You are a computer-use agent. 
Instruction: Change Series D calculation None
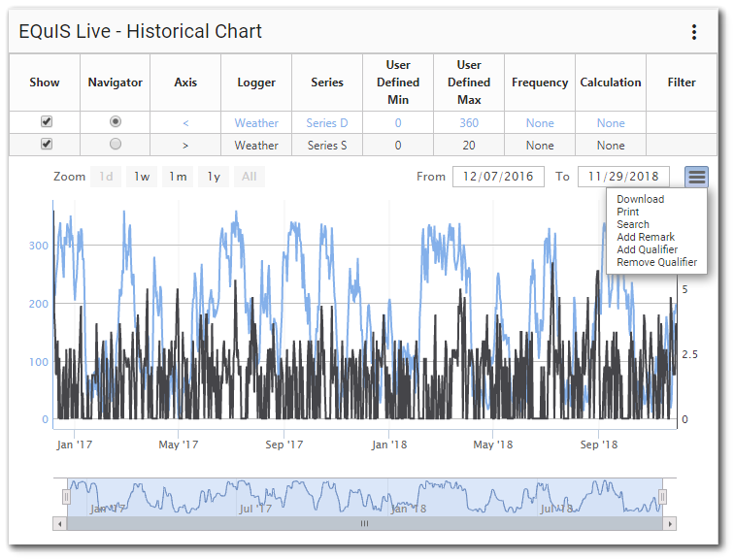611,123
